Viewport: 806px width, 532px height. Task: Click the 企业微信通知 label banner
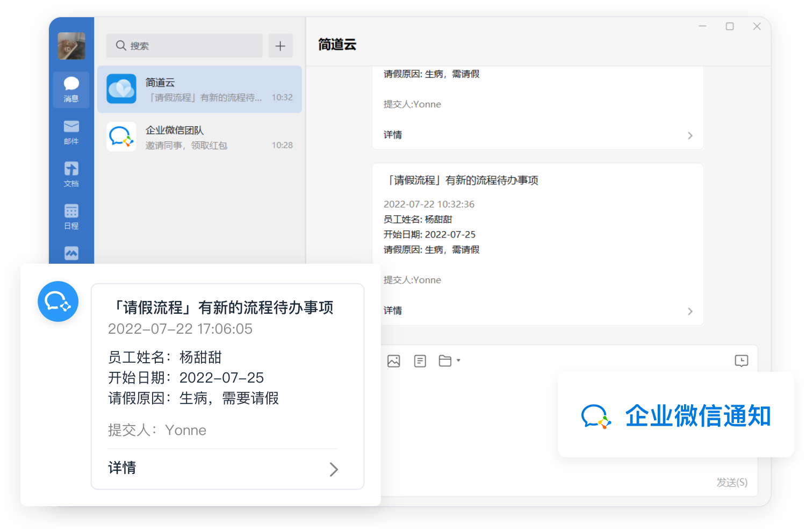pyautogui.click(x=675, y=415)
